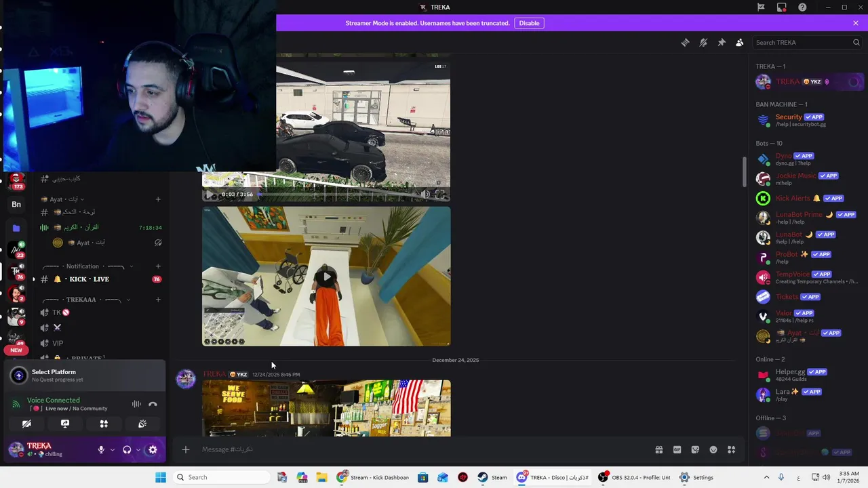
Task: Open the Bn server in sidebar
Action: point(16,204)
